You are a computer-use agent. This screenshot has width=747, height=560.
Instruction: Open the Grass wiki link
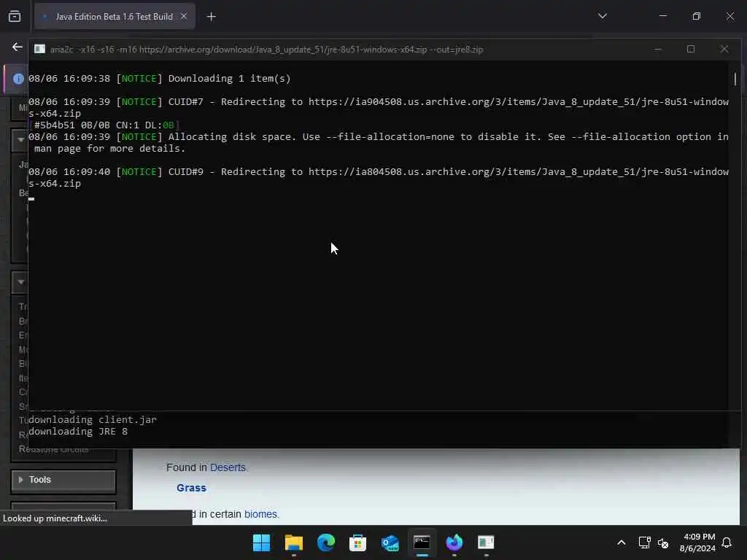coord(192,488)
